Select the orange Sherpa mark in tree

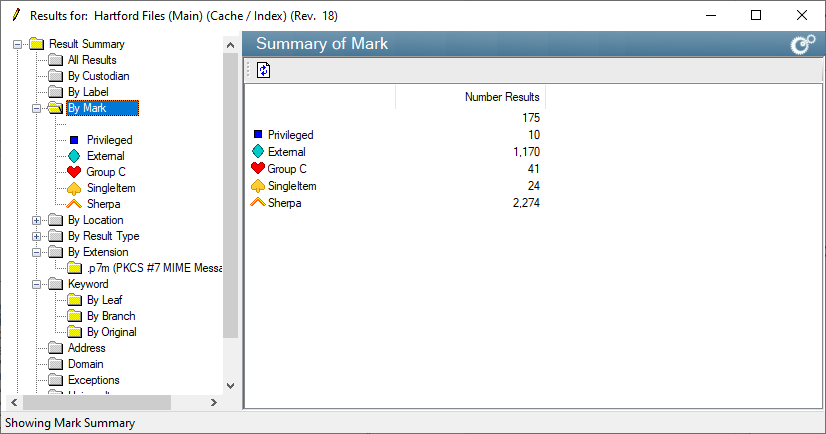coord(103,204)
